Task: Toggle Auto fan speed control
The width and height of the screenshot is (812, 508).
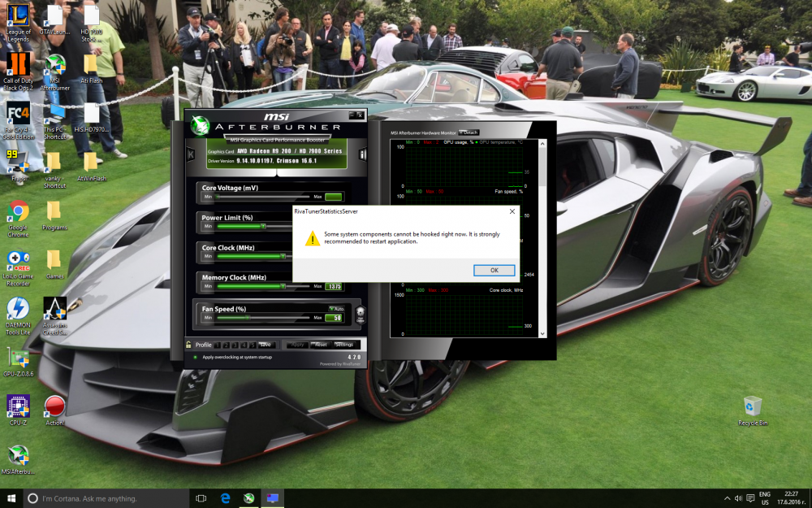Action: (x=337, y=308)
